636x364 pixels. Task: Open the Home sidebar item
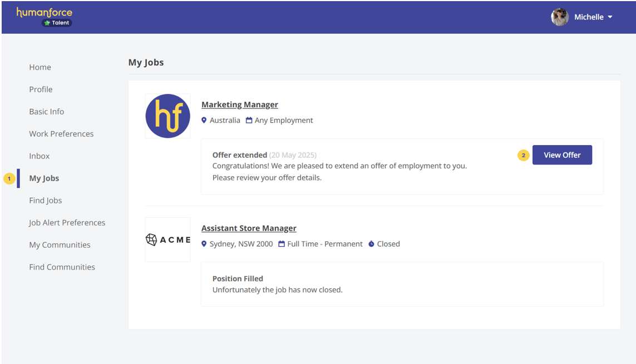coord(40,67)
